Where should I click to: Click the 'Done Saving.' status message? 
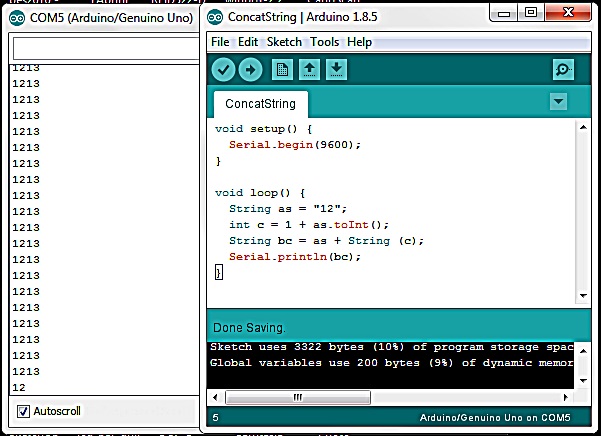point(249,328)
